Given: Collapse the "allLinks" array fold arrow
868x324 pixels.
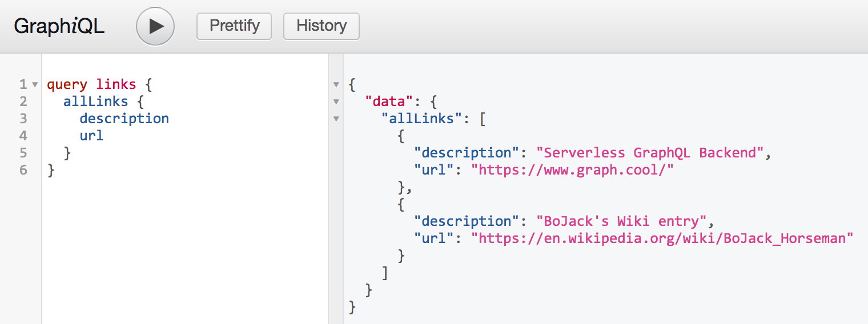Looking at the screenshot, I should coord(336,119).
